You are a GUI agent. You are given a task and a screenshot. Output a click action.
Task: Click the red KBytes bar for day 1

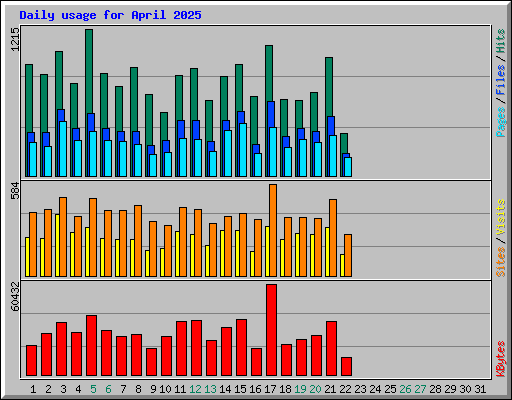pyautogui.click(x=31, y=361)
